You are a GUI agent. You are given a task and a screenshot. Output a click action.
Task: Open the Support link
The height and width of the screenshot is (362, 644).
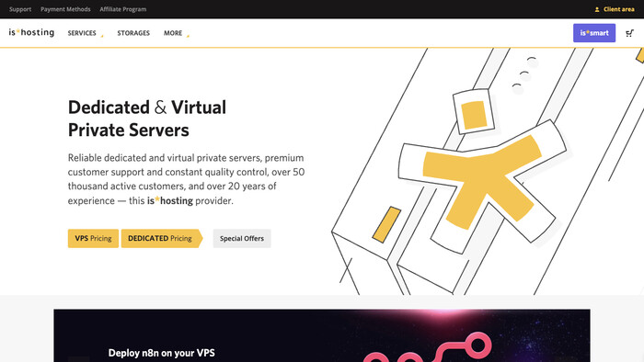tap(20, 9)
